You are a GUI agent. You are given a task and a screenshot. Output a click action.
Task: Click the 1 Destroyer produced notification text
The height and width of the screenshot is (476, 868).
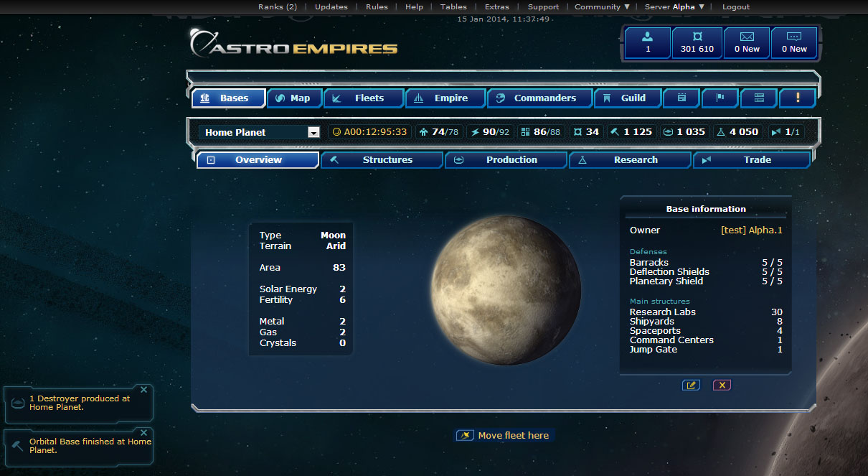pos(80,403)
